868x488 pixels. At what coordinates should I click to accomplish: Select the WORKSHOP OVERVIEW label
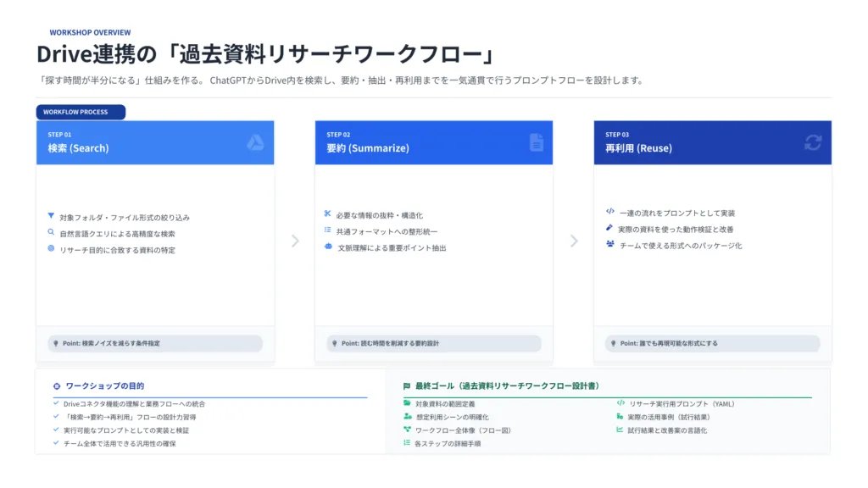click(x=90, y=31)
